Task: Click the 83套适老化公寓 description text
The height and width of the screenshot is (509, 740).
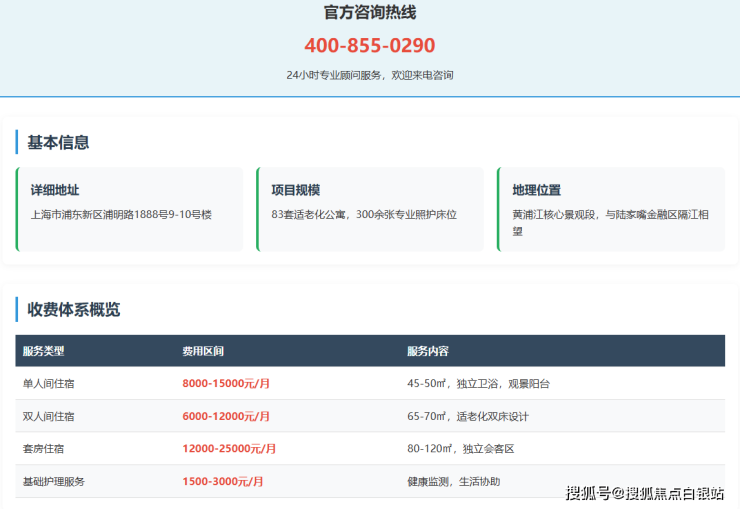Action: pyautogui.click(x=363, y=214)
